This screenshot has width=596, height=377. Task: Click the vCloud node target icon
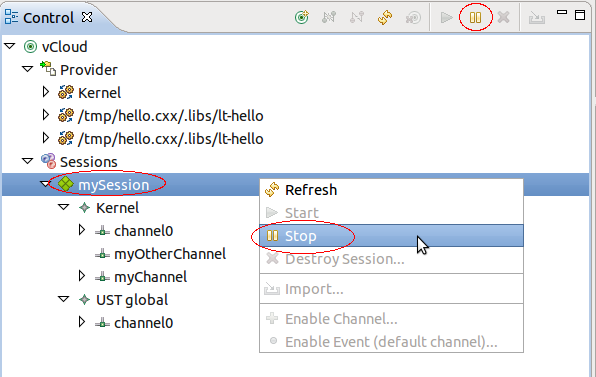(30, 47)
